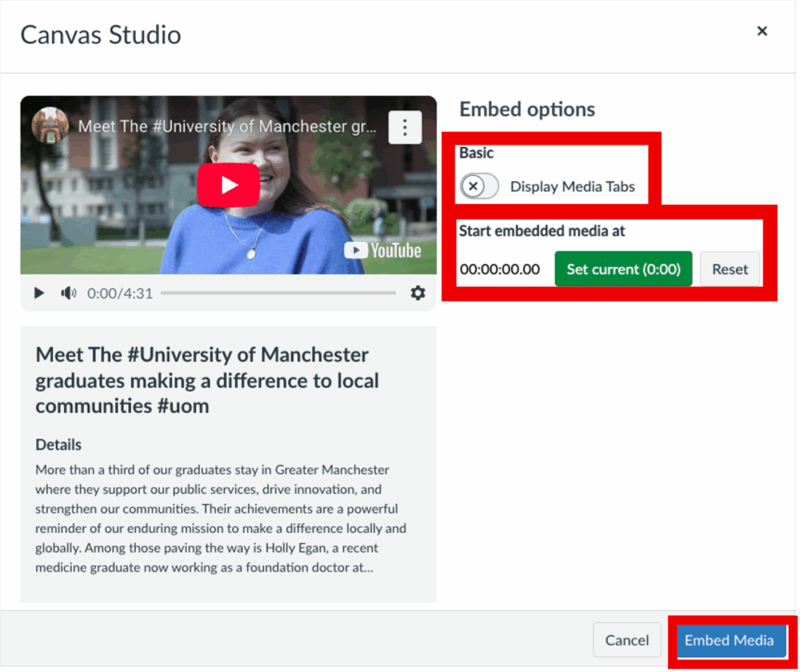
Task: Click the red YouTube play button overlay
Action: (228, 185)
